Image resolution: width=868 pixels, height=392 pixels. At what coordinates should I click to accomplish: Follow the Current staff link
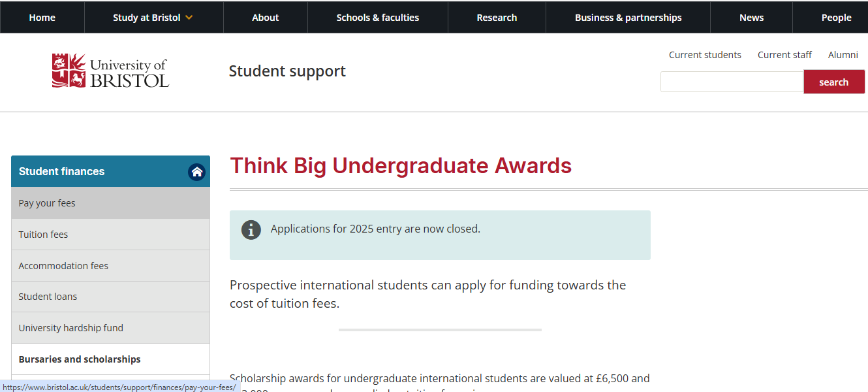coord(784,55)
